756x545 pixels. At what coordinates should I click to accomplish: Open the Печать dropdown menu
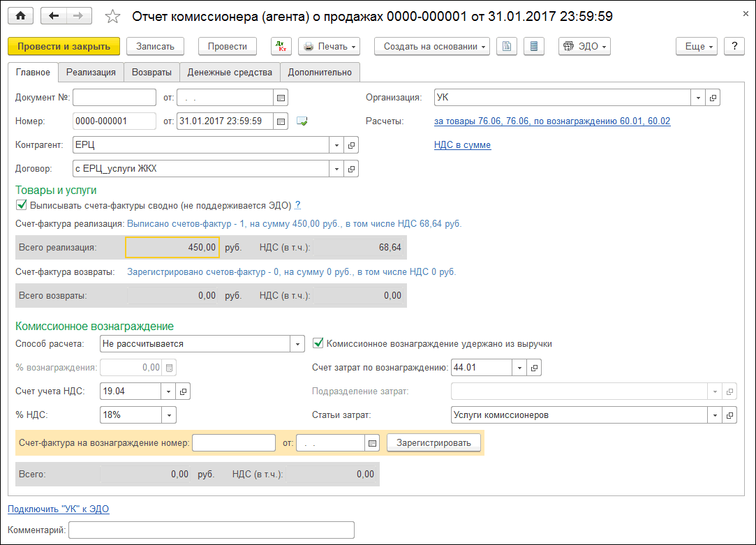pos(329,47)
